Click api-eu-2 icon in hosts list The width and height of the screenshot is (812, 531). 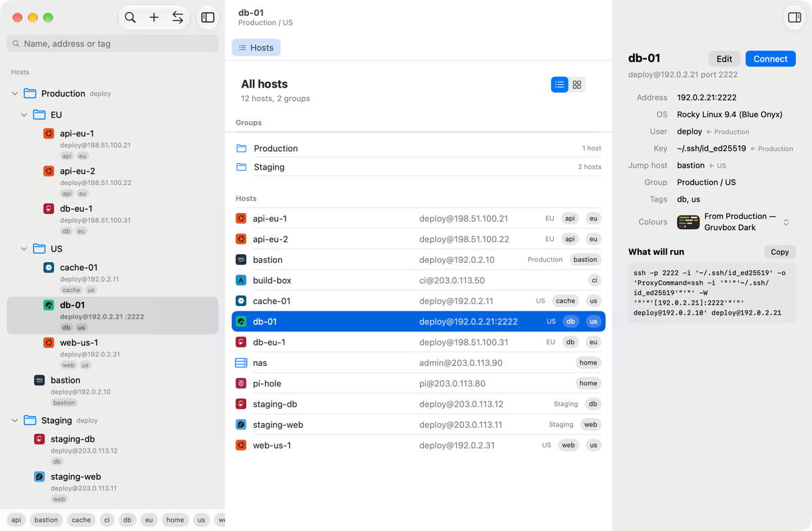click(241, 240)
